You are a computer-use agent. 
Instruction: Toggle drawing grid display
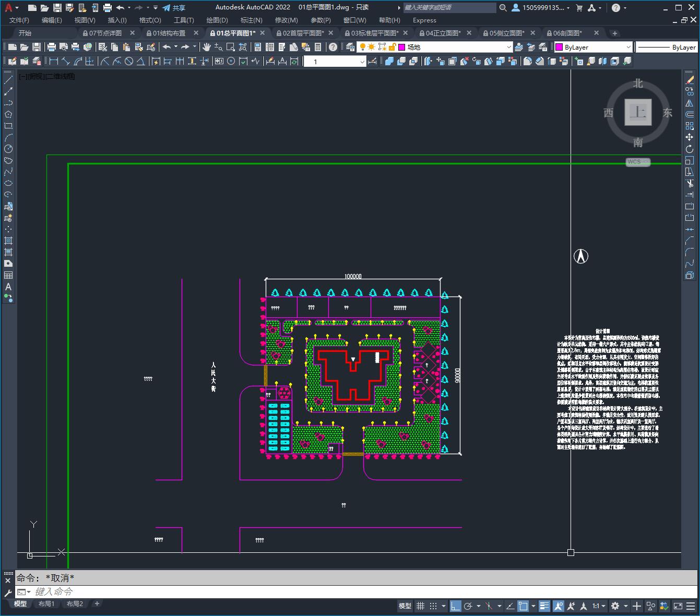pyautogui.click(x=420, y=606)
